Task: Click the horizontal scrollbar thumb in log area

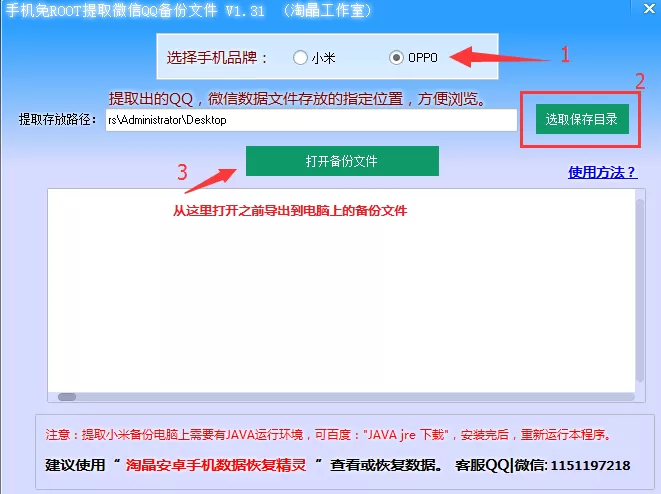Action: click(x=67, y=397)
